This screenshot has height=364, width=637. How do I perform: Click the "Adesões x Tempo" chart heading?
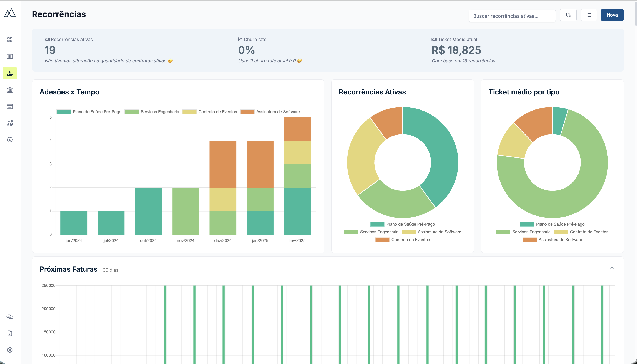point(70,92)
